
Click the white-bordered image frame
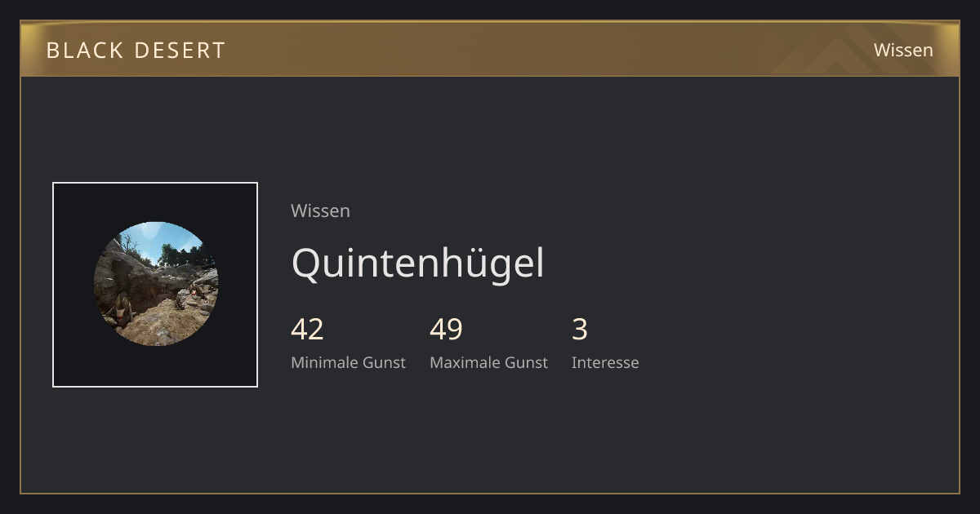pos(155,285)
